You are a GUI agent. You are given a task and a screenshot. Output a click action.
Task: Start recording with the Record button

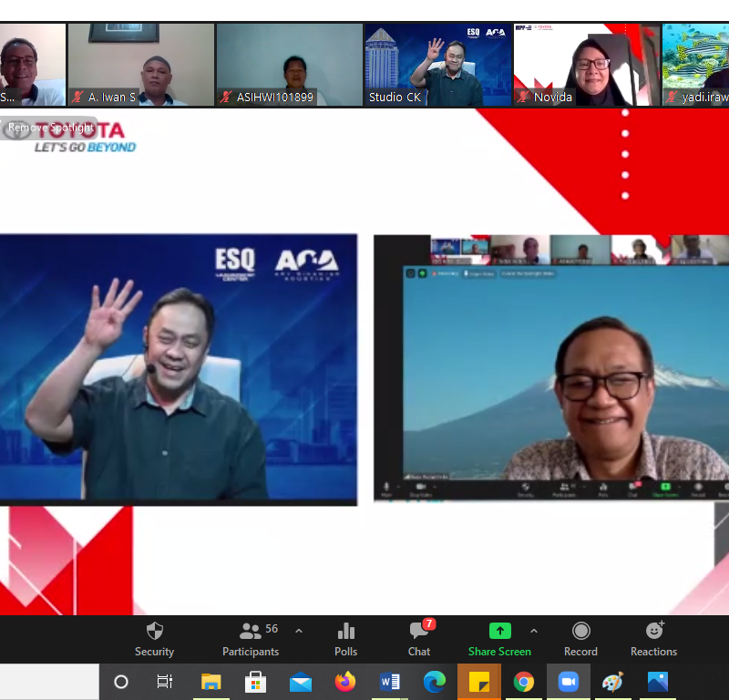coord(580,638)
